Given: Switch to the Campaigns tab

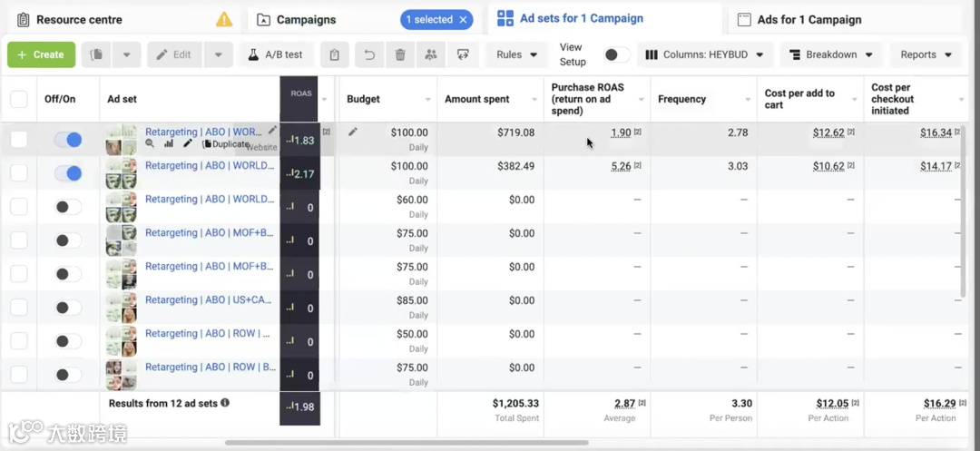Looking at the screenshot, I should point(306,19).
